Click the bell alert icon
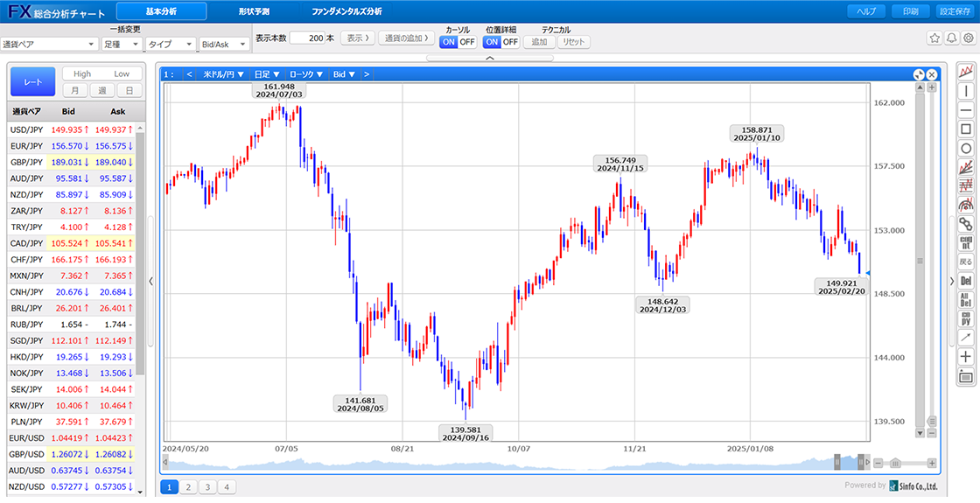This screenshot has height=503, width=980. (x=951, y=38)
